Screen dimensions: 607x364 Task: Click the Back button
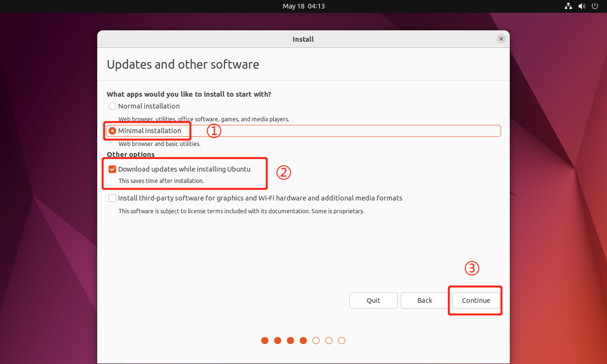pyautogui.click(x=425, y=300)
